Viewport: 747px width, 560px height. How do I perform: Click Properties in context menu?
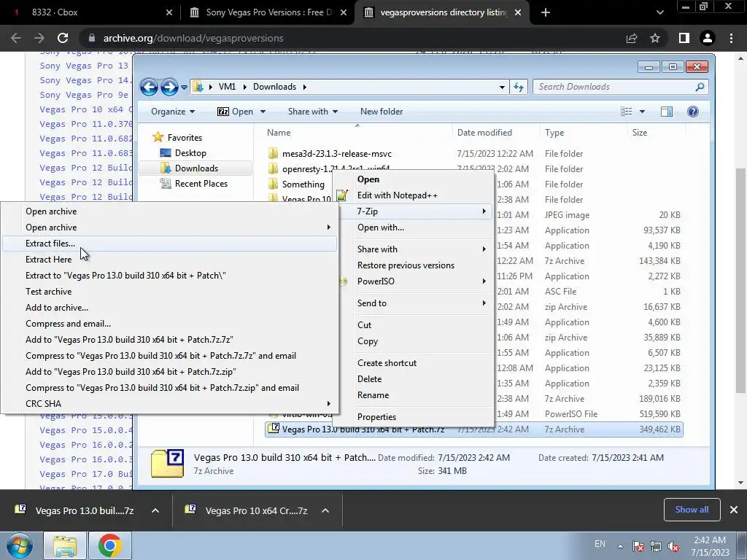414,417
